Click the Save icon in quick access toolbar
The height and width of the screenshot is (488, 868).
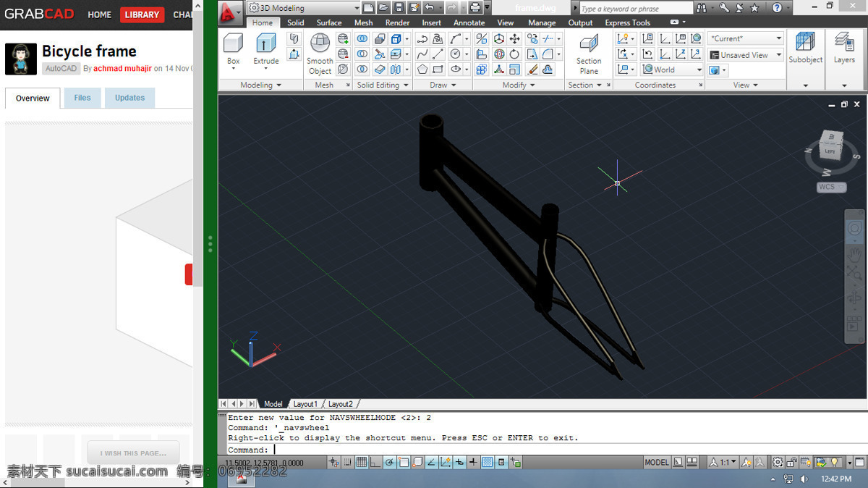click(x=400, y=8)
